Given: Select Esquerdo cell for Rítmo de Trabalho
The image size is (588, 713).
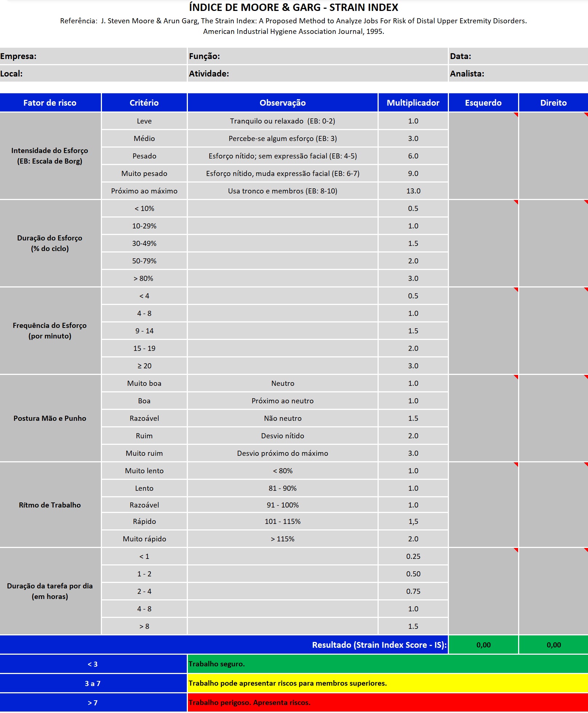Looking at the screenshot, I should click(x=483, y=505).
